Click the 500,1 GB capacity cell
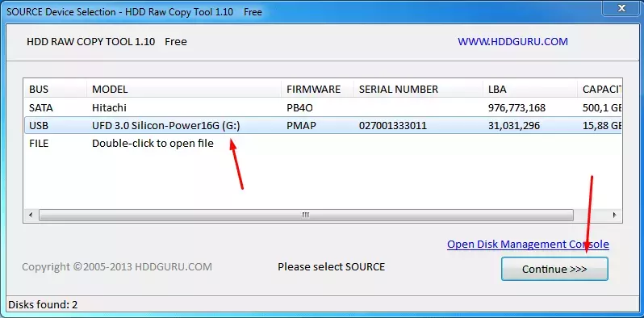Image resolution: width=644 pixels, height=318 pixels. (603, 107)
